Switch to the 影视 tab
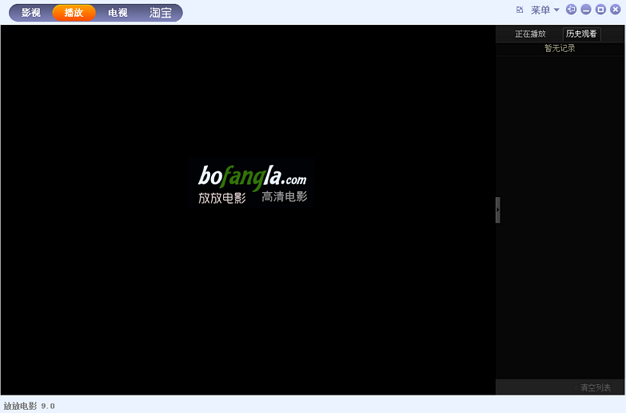Image resolution: width=626 pixels, height=413 pixels. [x=31, y=13]
